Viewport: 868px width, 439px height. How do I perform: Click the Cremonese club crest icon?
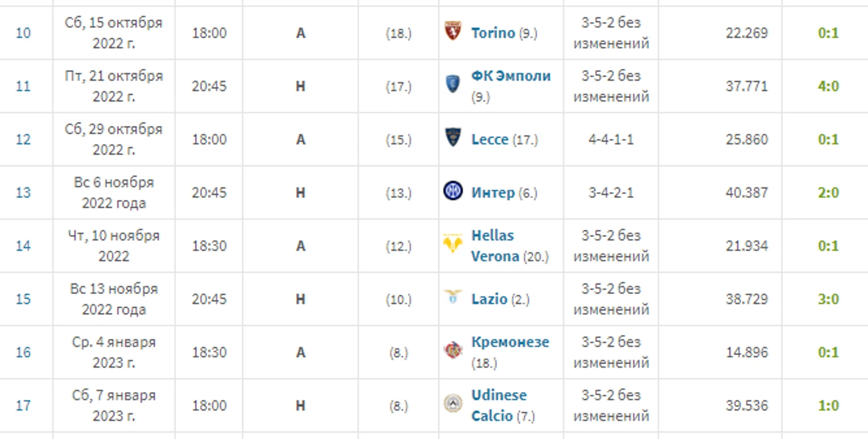click(453, 350)
